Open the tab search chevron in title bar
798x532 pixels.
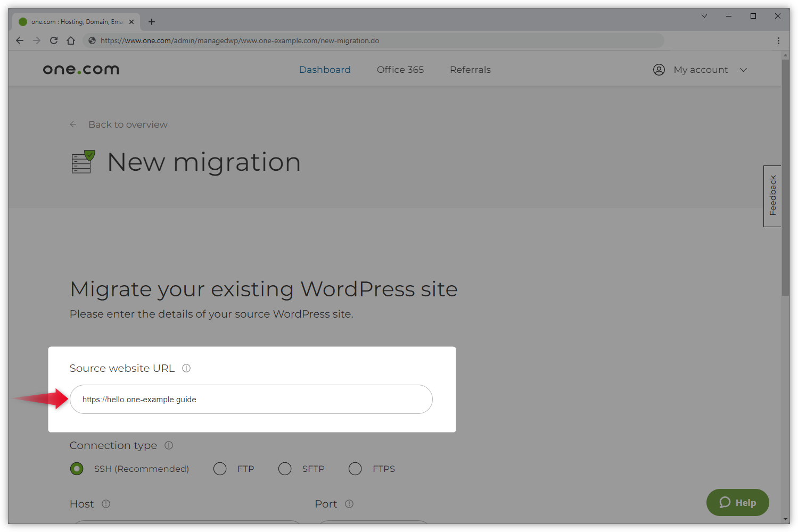704,16
